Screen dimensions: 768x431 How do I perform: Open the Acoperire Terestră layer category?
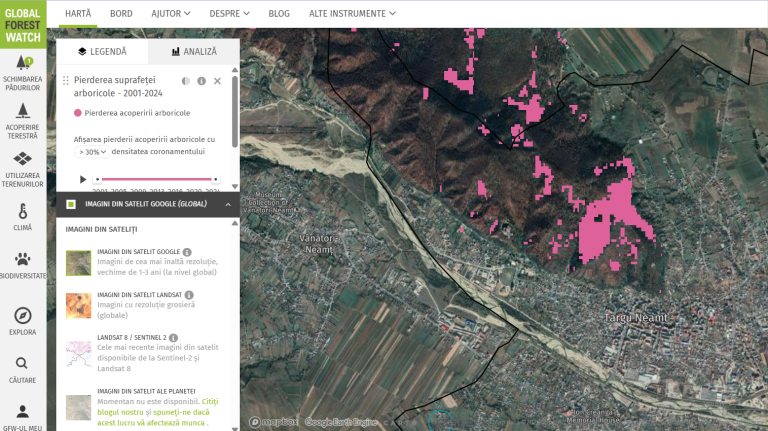22,120
